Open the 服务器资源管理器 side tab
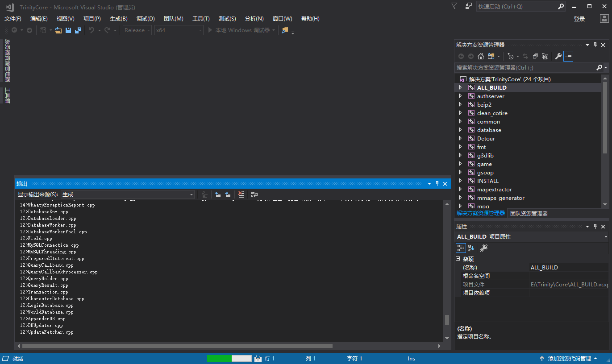This screenshot has height=364, width=612. (7, 61)
